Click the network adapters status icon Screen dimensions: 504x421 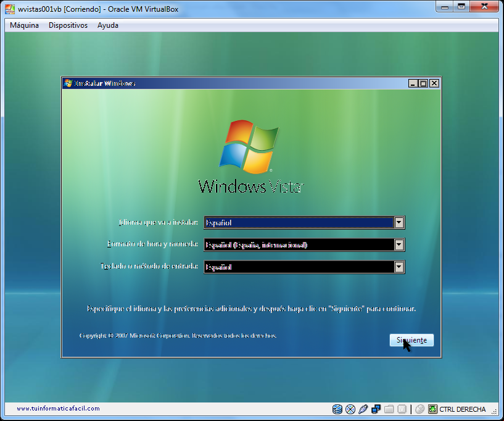click(376, 409)
